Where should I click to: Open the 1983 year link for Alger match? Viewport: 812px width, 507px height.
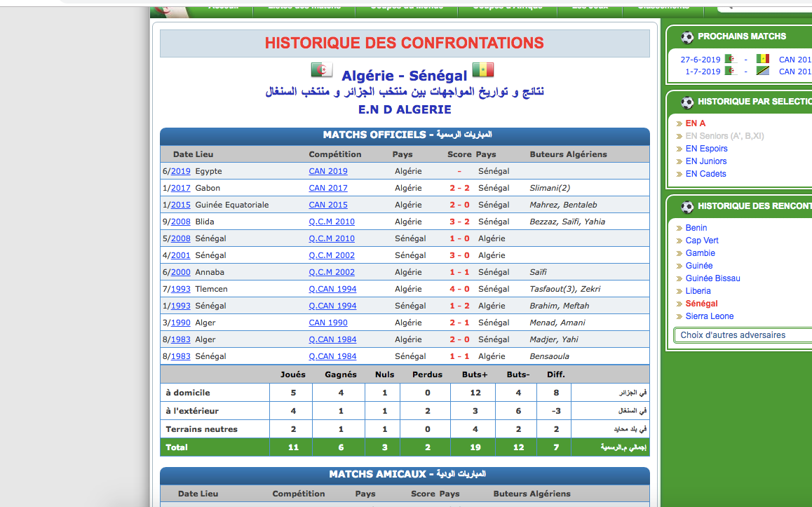pos(181,339)
